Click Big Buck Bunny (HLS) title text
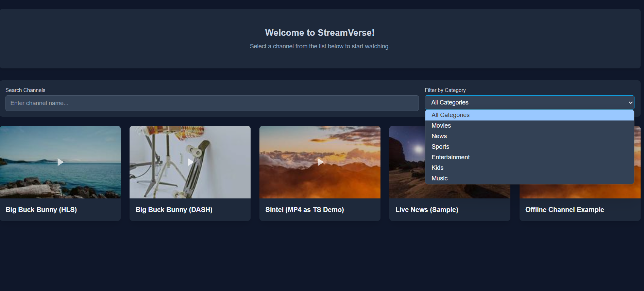The height and width of the screenshot is (291, 644). (41, 210)
